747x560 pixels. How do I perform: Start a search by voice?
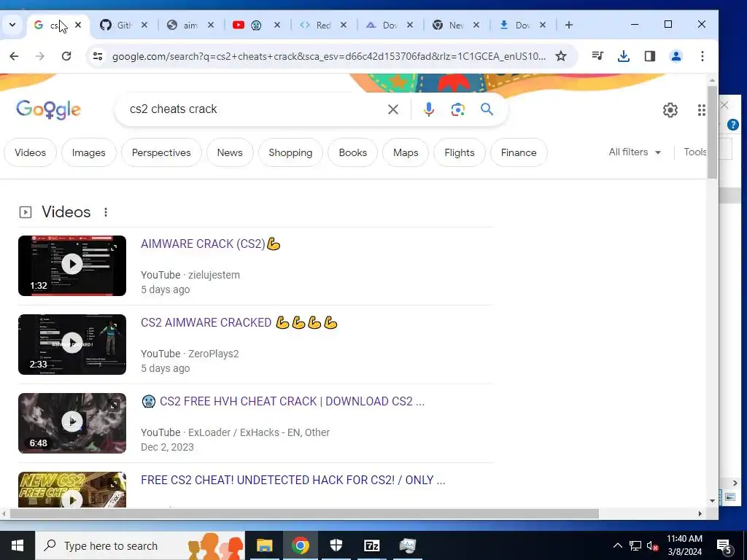[428, 109]
